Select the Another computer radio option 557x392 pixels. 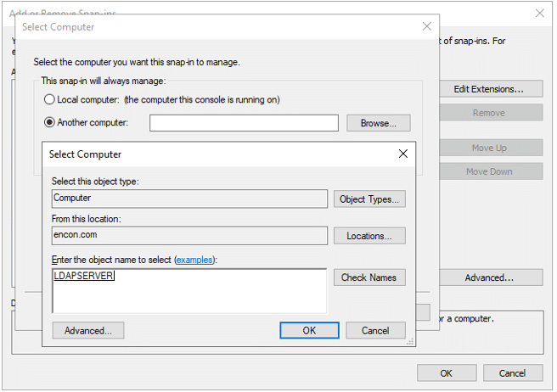[49, 123]
